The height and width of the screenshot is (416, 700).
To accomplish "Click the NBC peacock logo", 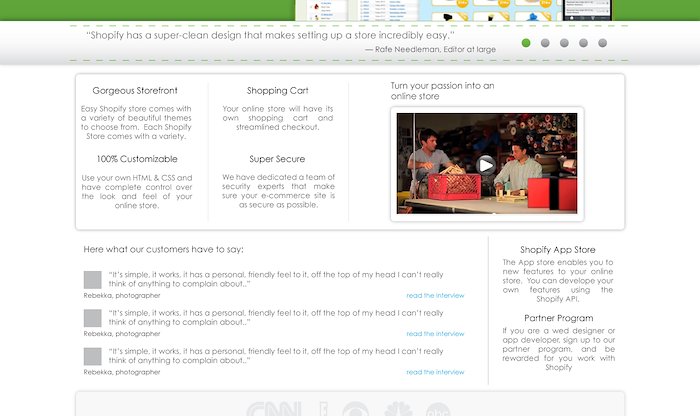I will (398, 409).
